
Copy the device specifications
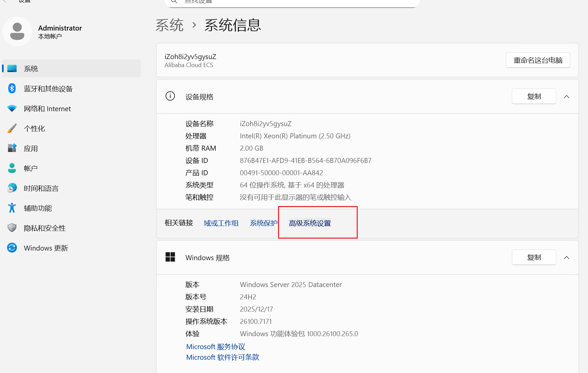(x=534, y=96)
